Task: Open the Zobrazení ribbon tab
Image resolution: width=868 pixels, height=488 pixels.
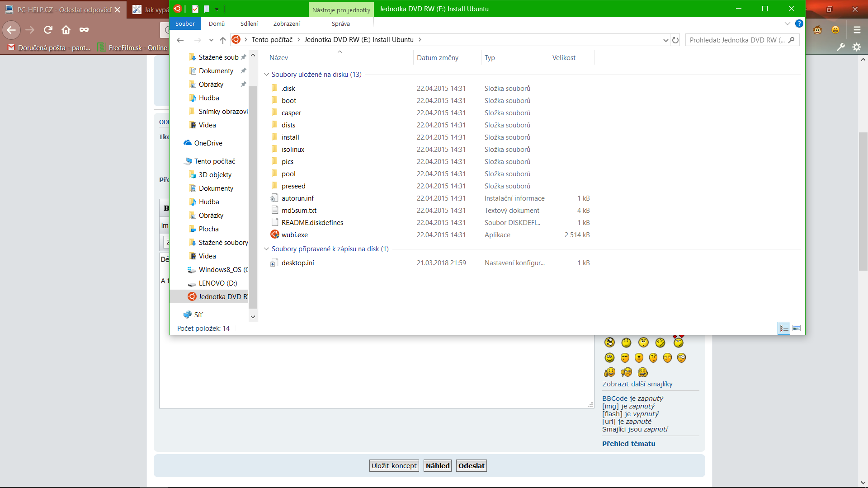Action: [286, 24]
